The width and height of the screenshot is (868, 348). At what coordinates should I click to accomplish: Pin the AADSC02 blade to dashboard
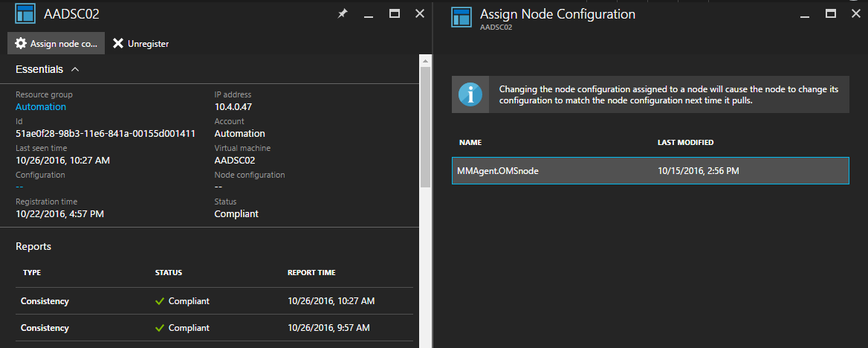(343, 14)
